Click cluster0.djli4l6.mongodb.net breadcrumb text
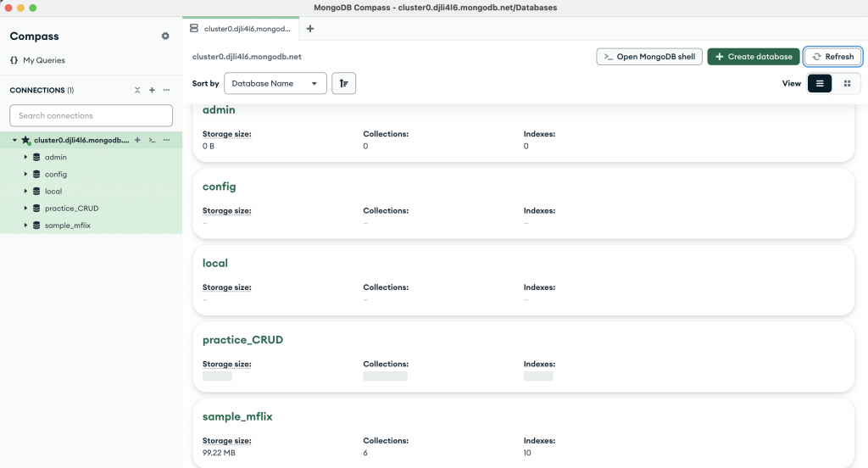Viewport: 868px width, 468px height. click(x=247, y=57)
